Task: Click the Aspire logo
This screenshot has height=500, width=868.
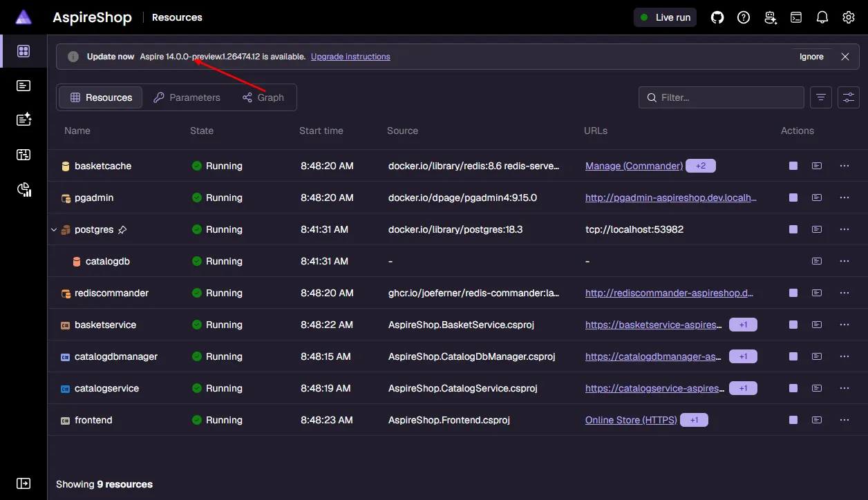Action: pos(23,17)
